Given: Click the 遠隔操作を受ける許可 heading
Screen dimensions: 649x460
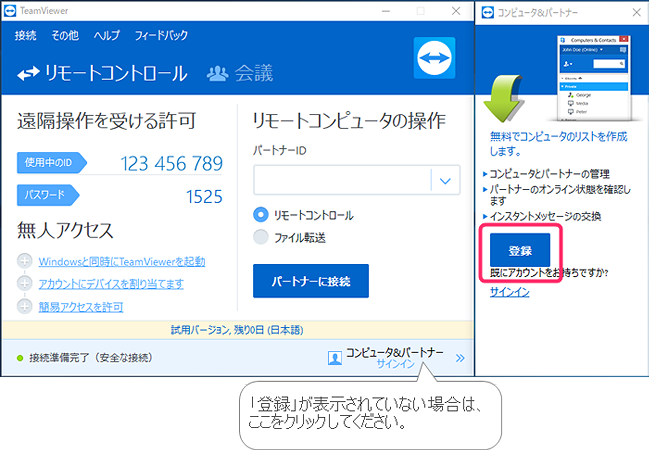Looking at the screenshot, I should click(x=106, y=121).
